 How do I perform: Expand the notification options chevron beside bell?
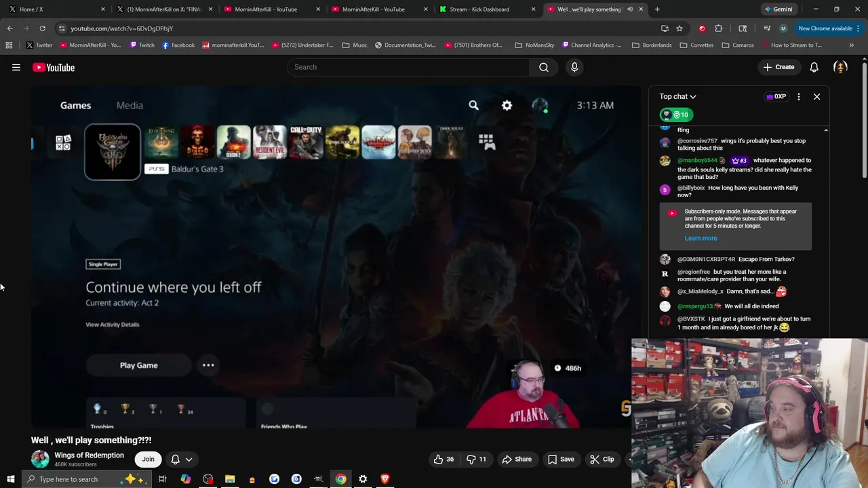click(189, 459)
